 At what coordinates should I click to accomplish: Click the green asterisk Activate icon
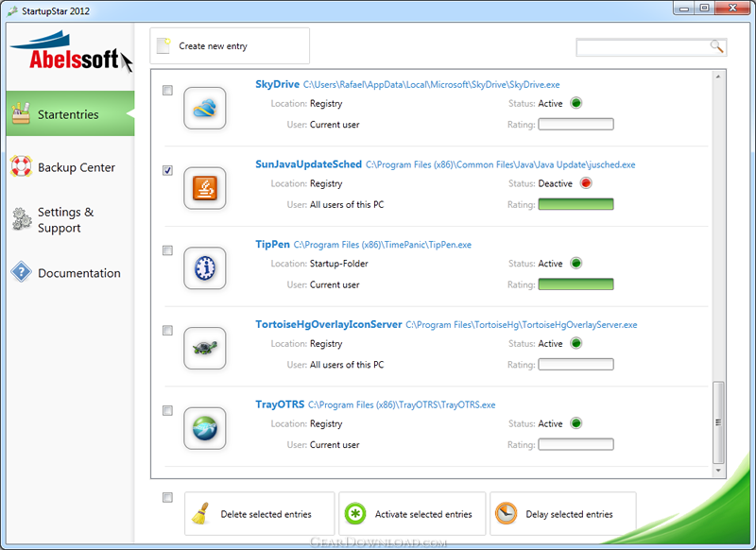(x=355, y=513)
